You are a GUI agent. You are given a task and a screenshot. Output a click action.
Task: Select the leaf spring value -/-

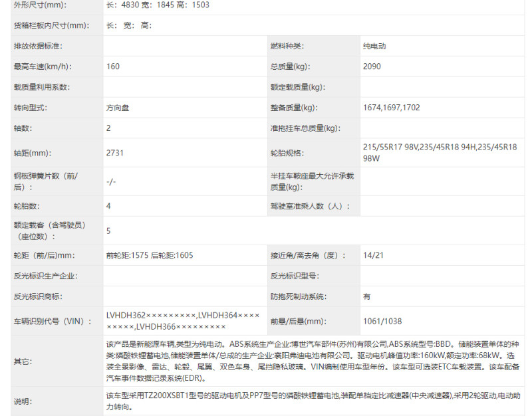pos(111,181)
